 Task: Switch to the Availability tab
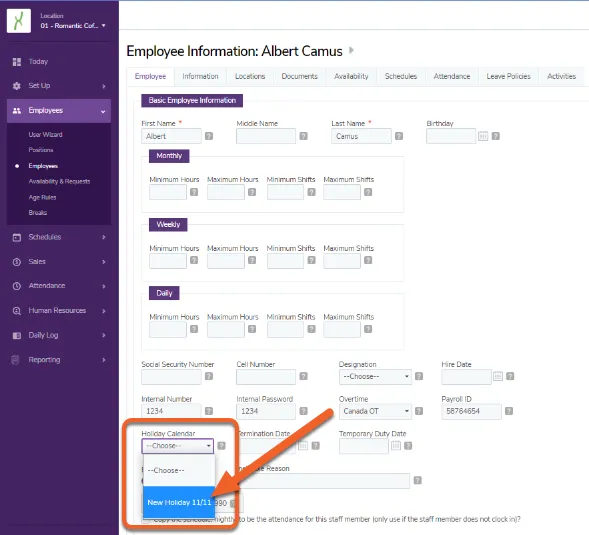coord(351,76)
